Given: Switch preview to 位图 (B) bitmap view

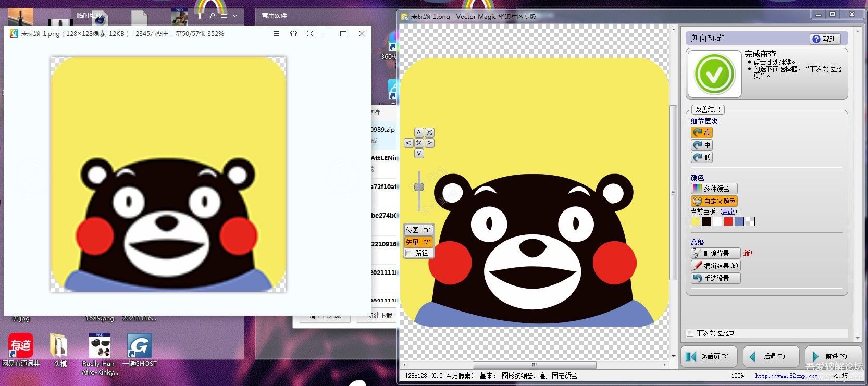Looking at the screenshot, I should [418, 230].
